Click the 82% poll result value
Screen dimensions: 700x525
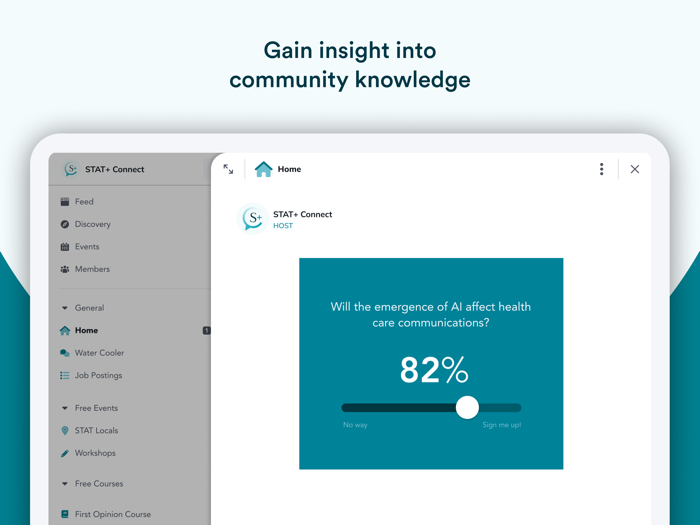434,370
